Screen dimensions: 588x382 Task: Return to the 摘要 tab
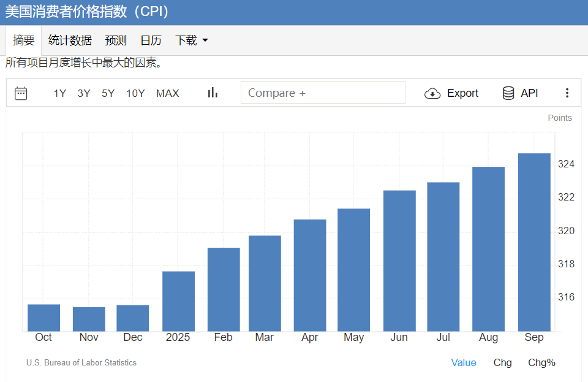click(24, 40)
